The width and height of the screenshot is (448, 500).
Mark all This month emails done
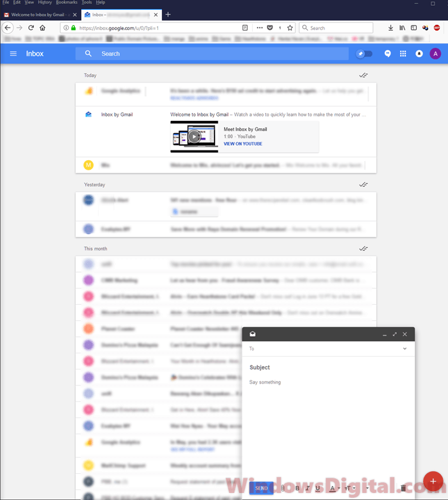point(363,248)
